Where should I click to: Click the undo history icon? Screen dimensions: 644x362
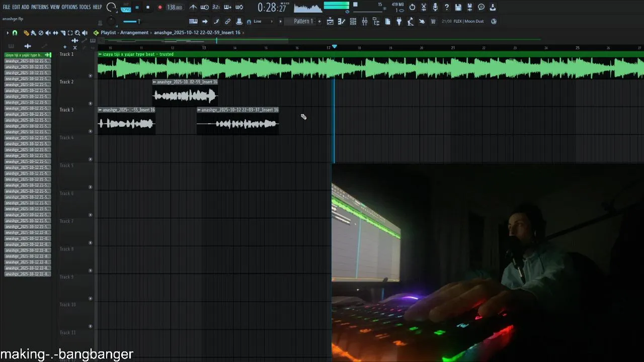tap(412, 7)
